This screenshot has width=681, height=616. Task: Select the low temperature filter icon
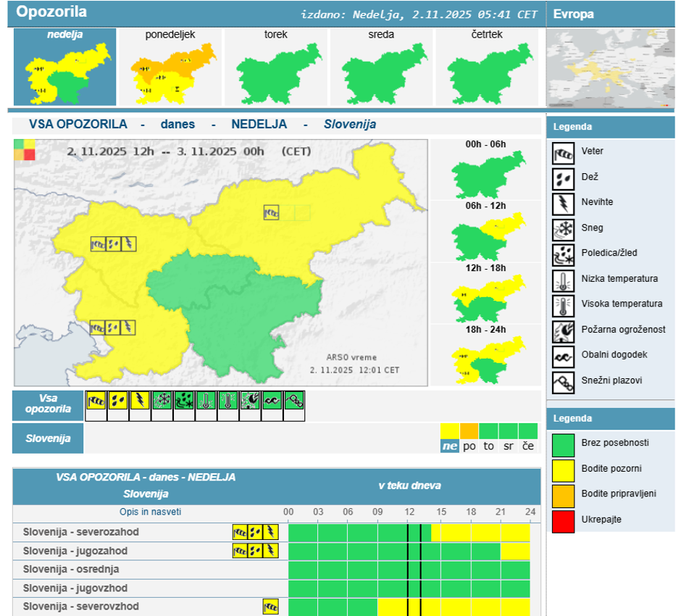coord(206,401)
